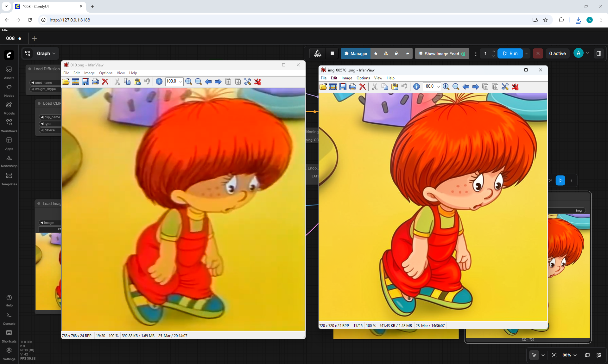The height and width of the screenshot is (364, 608).
Task: Click the Save icon in 010.png IrfanView
Action: pyautogui.click(x=85, y=82)
